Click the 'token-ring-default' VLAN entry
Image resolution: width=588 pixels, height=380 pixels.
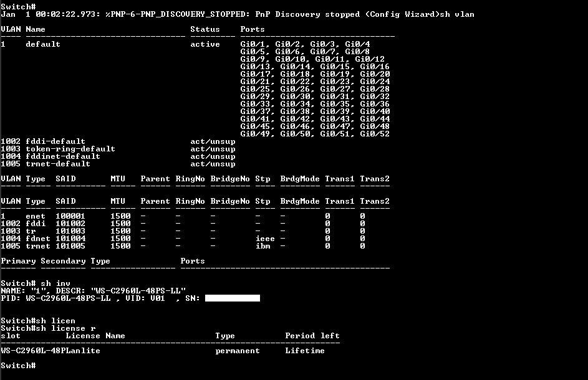[x=70, y=149]
